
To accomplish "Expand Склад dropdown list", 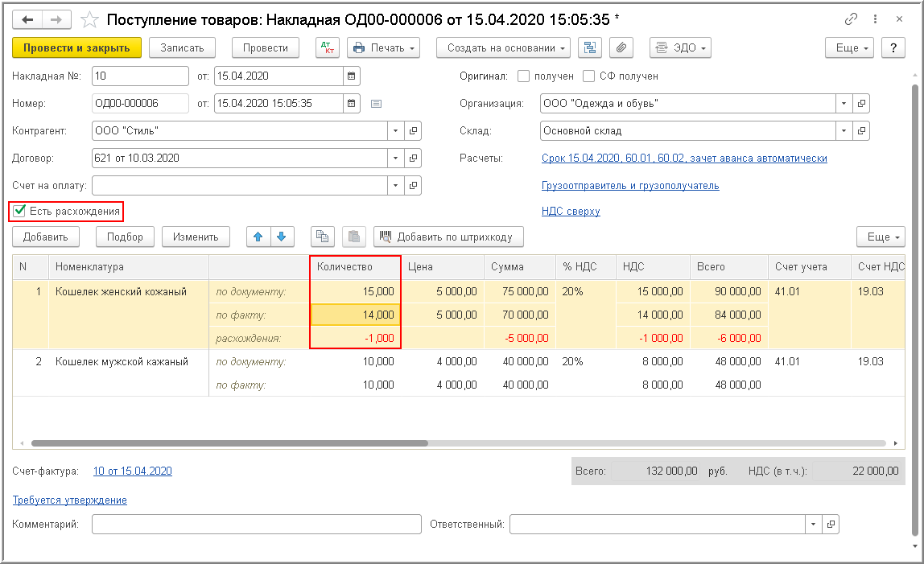I will 844,131.
